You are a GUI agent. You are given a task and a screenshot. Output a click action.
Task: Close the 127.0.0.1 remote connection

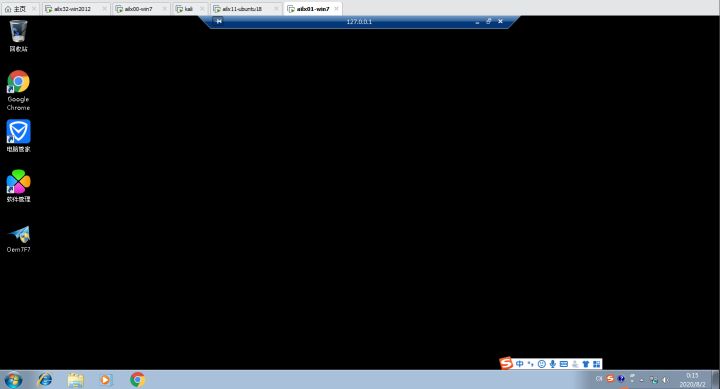coord(501,21)
